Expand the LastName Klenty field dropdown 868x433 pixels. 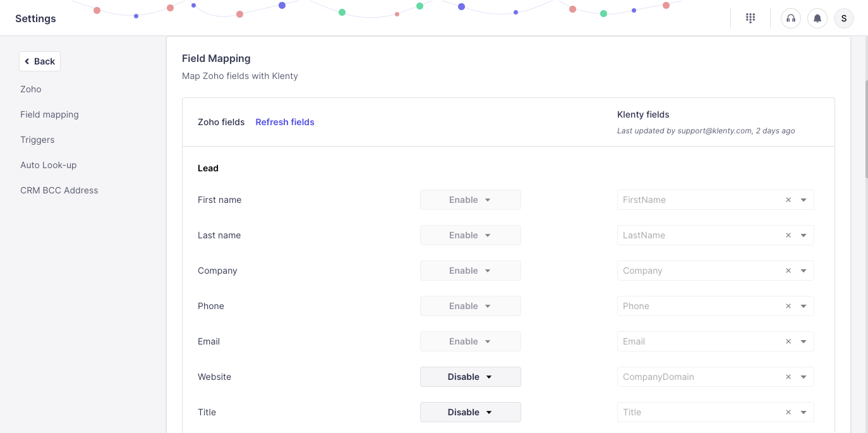click(804, 235)
